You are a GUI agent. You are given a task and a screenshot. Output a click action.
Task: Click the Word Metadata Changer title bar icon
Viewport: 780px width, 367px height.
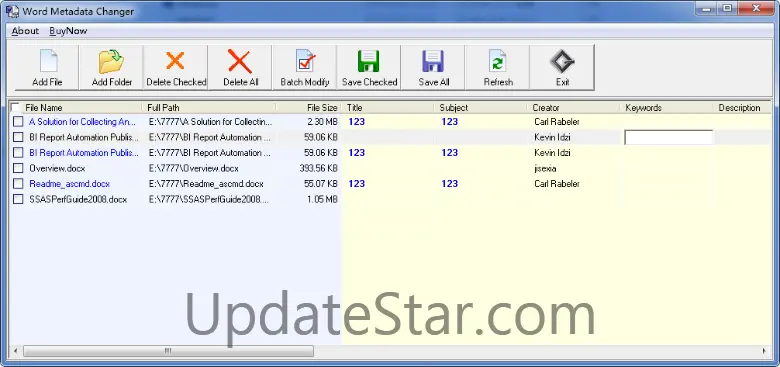point(12,10)
